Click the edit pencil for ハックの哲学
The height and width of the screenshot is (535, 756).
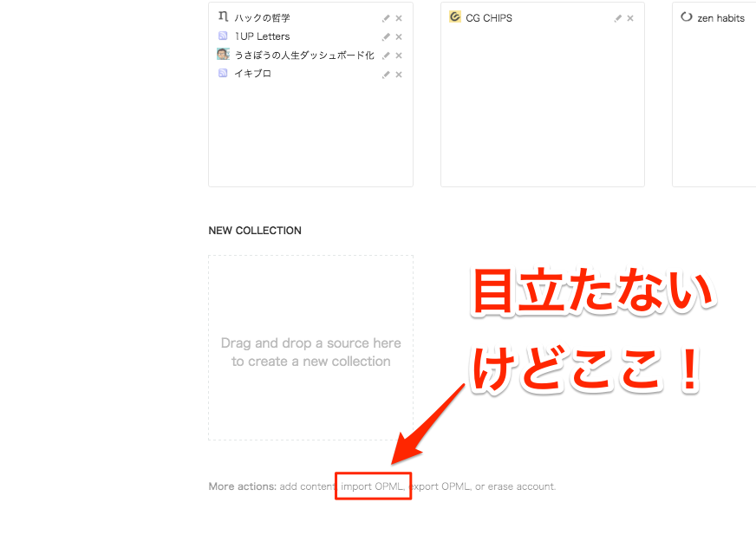[386, 18]
